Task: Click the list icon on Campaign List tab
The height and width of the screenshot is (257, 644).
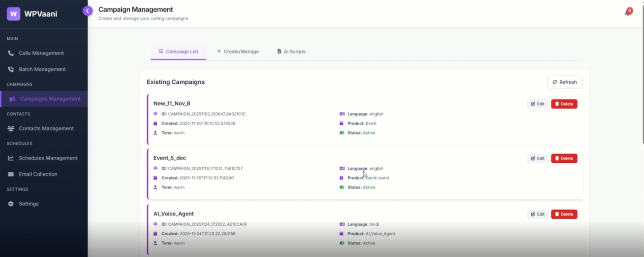Action: pyautogui.click(x=161, y=51)
